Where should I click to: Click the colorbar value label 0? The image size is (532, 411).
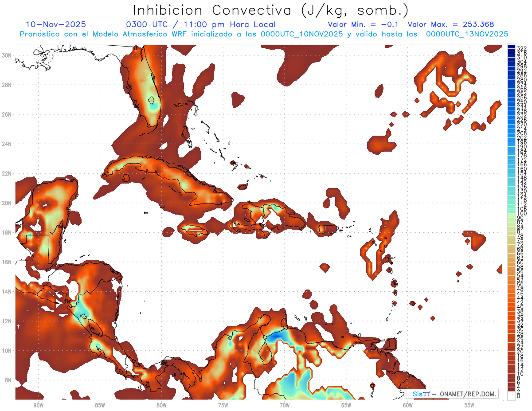519,396
